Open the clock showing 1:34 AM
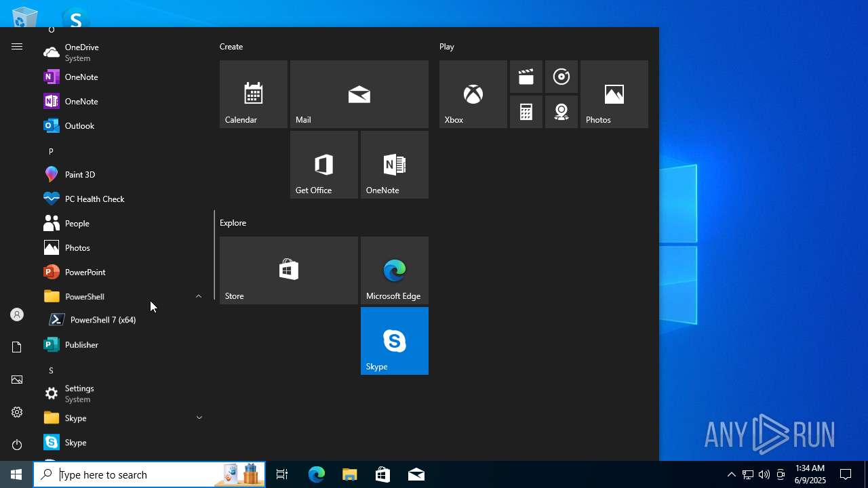Viewport: 868px width, 488px height. point(810,474)
